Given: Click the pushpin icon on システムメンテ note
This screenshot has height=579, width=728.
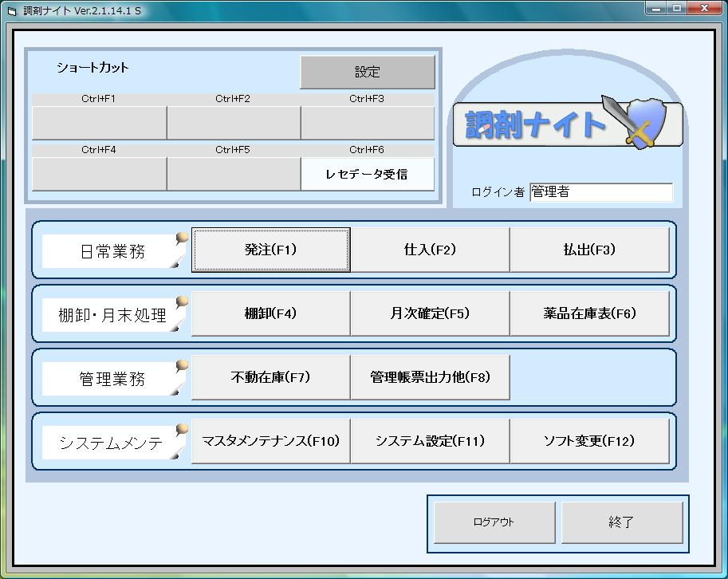Looking at the screenshot, I should click(182, 430).
